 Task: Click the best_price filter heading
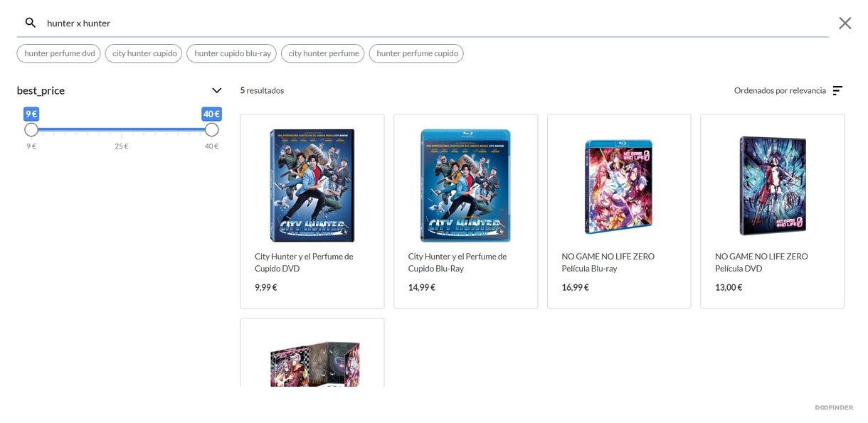pos(41,90)
